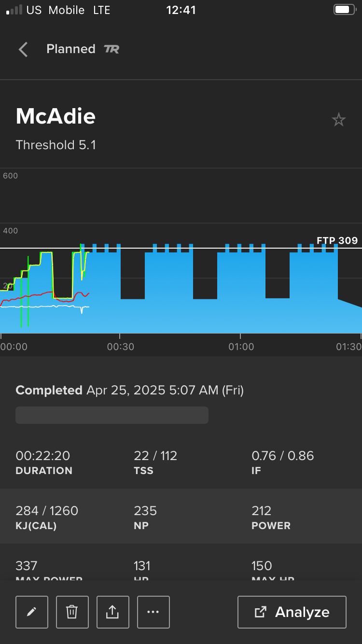362x644 pixels.
Task: Tap the second blue interval block on chart
Action: click(169, 289)
